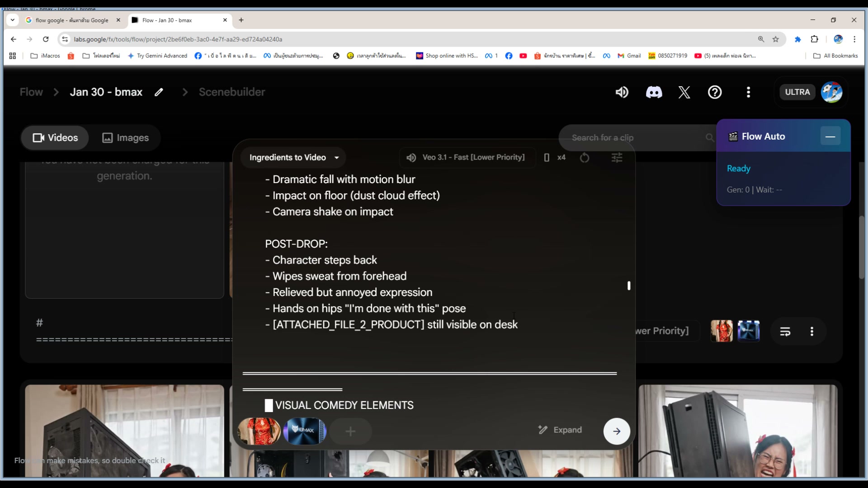Open three-dot options on video card
Viewport: 868px width, 488px height.
point(811,331)
